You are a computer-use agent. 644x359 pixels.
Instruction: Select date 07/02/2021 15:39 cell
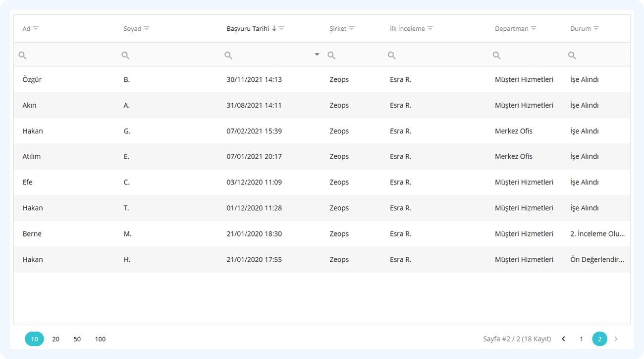click(x=254, y=131)
